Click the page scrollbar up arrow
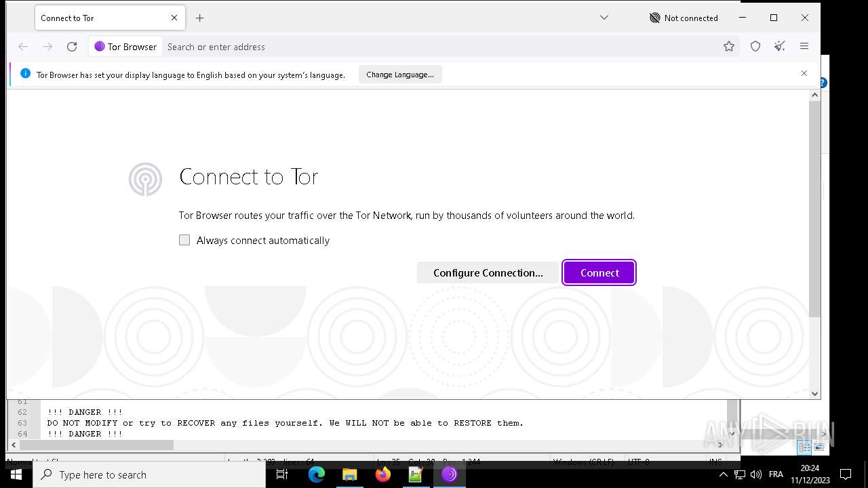 (x=815, y=96)
